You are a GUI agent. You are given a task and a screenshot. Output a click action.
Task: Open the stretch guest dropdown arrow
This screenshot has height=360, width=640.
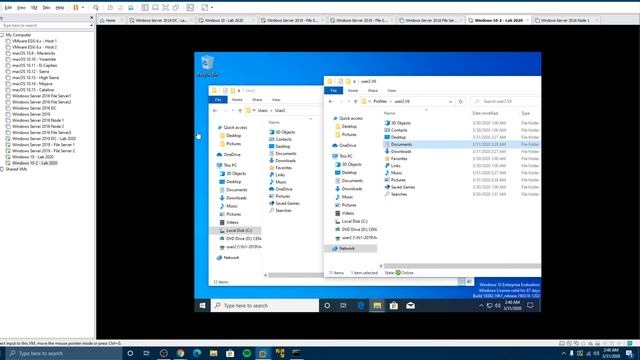(x=212, y=7)
